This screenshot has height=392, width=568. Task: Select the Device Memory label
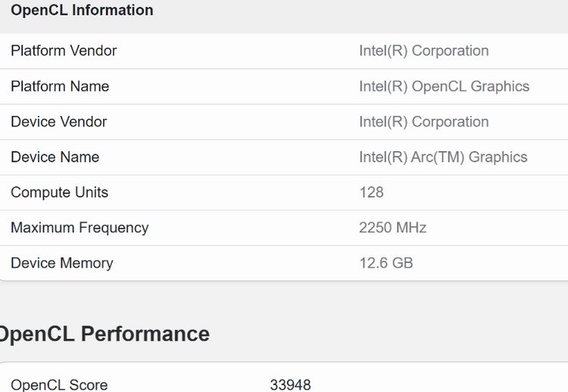click(61, 263)
